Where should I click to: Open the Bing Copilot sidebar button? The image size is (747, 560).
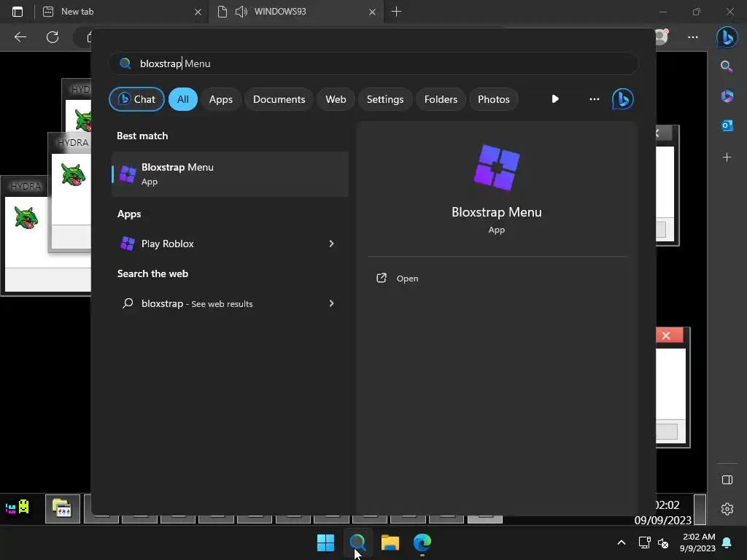[x=727, y=37]
